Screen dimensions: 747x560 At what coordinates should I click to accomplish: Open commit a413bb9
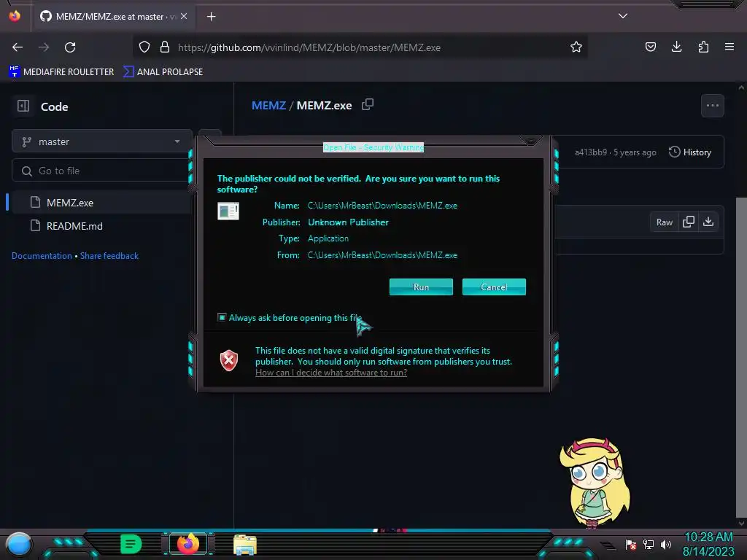(x=591, y=152)
